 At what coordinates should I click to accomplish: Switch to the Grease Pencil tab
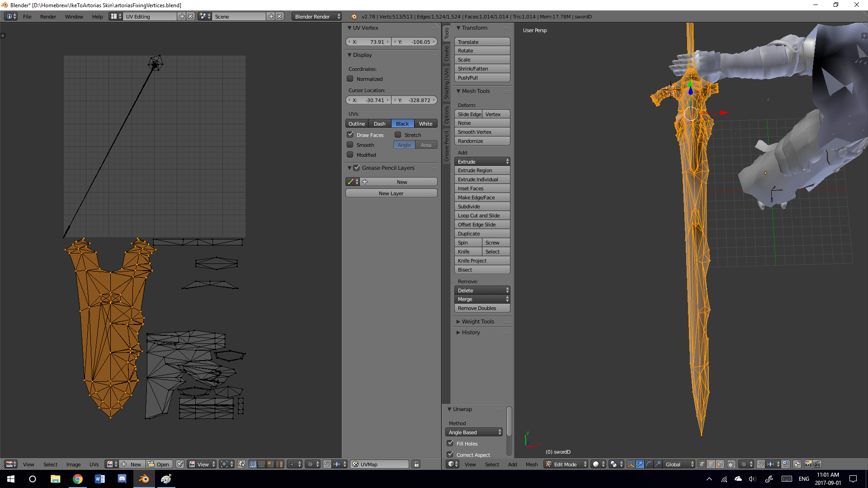[447, 146]
